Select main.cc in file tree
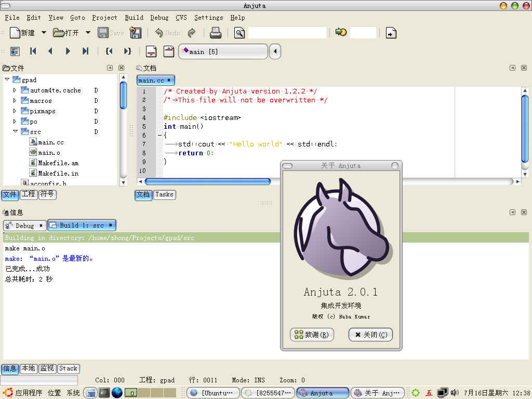532x399 pixels. pyautogui.click(x=50, y=142)
